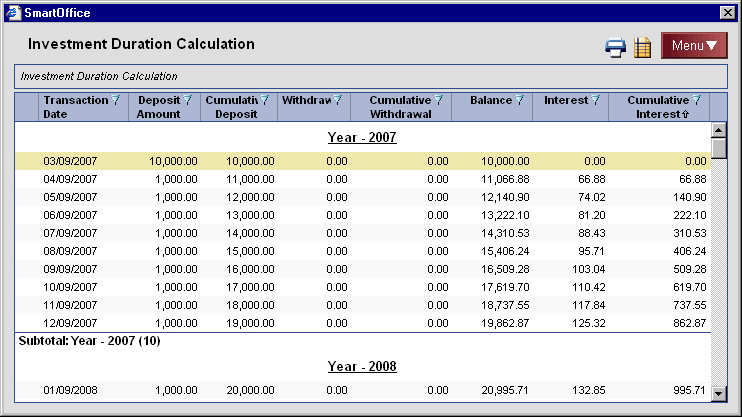This screenshot has width=742, height=418.
Task: Click the printer icon
Action: click(615, 47)
